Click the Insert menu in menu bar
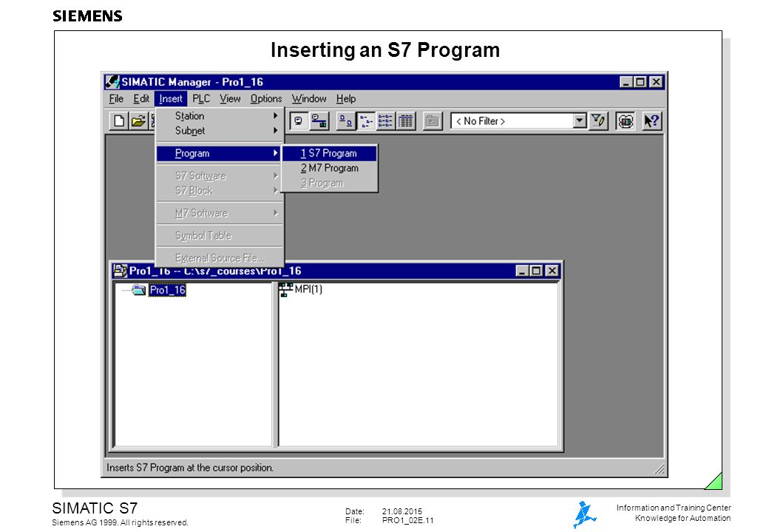The height and width of the screenshot is (532, 769). click(171, 98)
